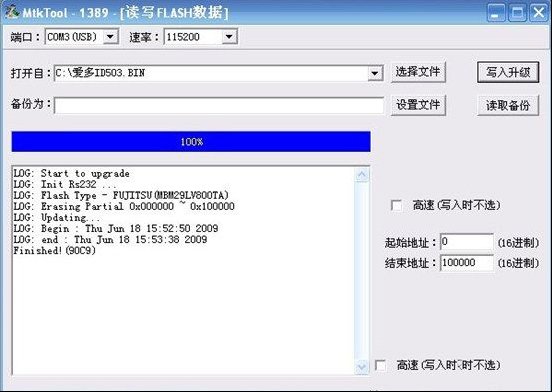Image resolution: width=552 pixels, height=392 pixels.
Task: Toggle the 高速 (写入时不选) checkbox beside log
Action: click(396, 205)
